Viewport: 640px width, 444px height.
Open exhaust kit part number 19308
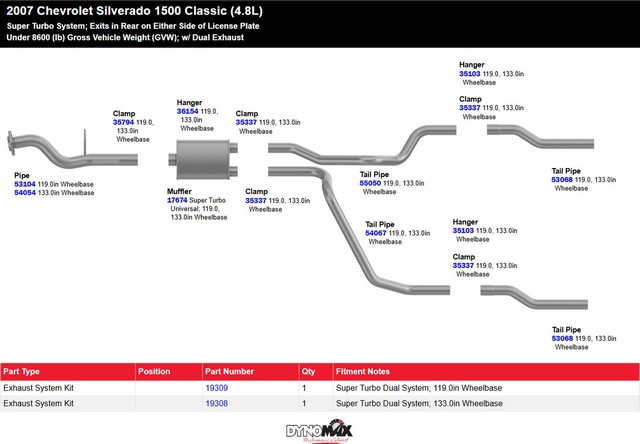click(x=217, y=403)
